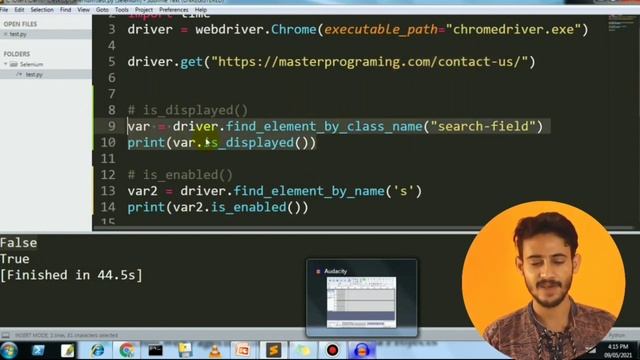Click the webdriver.Chrome call on line 3

[x=256, y=29]
